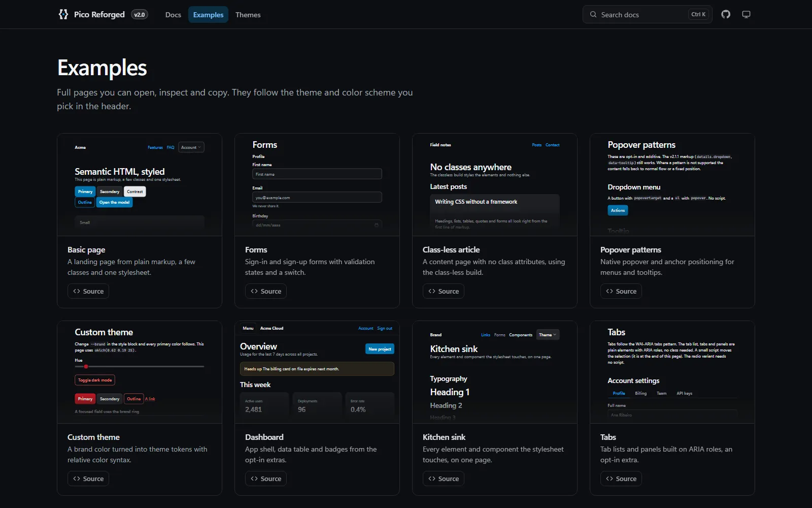This screenshot has height=508, width=812.
Task: View Source for Class-less article
Action: point(444,291)
